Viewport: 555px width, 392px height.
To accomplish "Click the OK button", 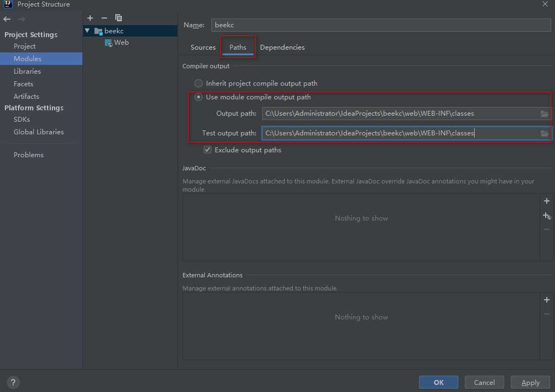I will pyautogui.click(x=438, y=382).
